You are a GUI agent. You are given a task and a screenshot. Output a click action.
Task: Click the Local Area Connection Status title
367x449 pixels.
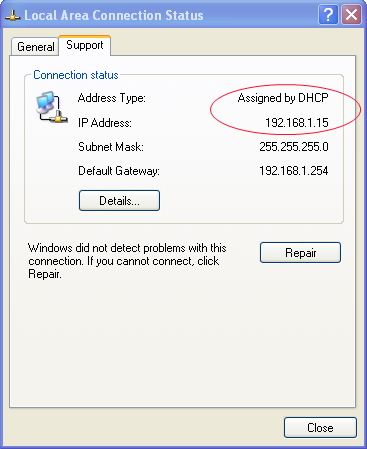(x=114, y=15)
